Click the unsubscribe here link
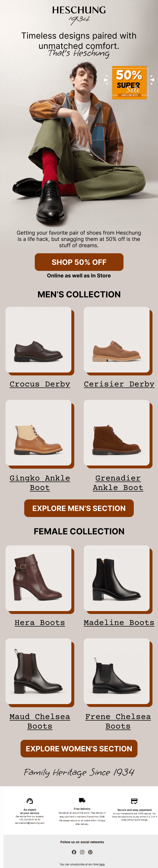 coord(102,864)
